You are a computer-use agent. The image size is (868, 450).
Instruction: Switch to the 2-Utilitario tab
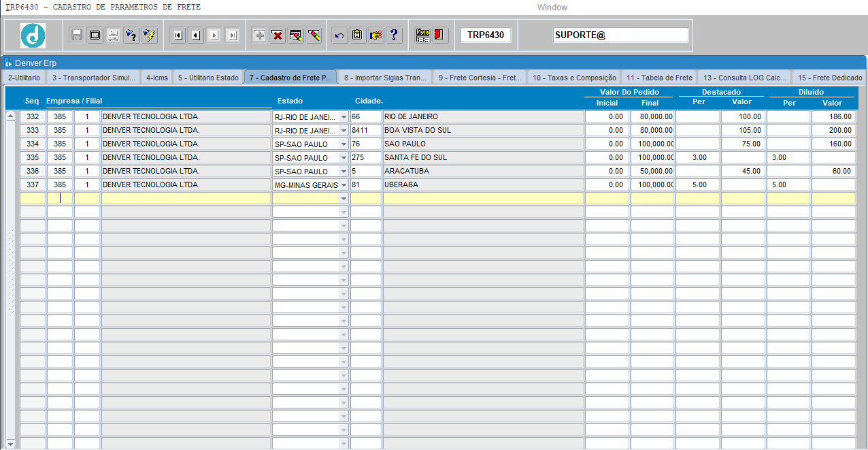[24, 78]
